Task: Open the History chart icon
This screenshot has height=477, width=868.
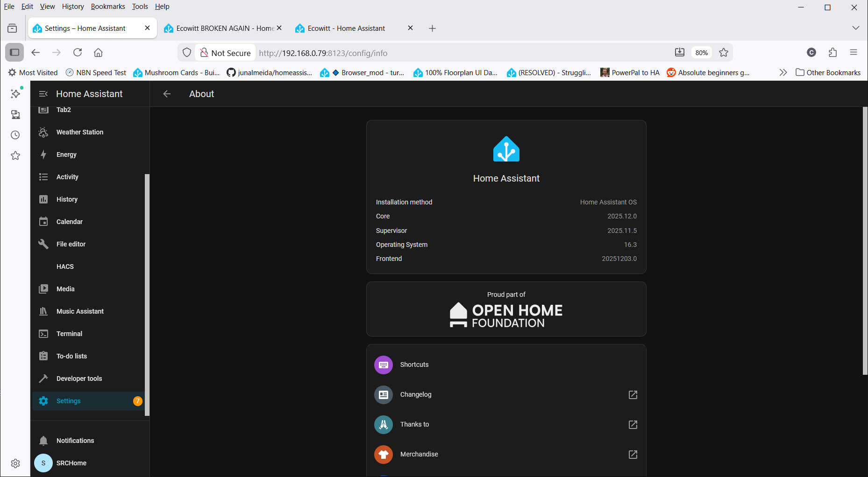Action: point(43,199)
